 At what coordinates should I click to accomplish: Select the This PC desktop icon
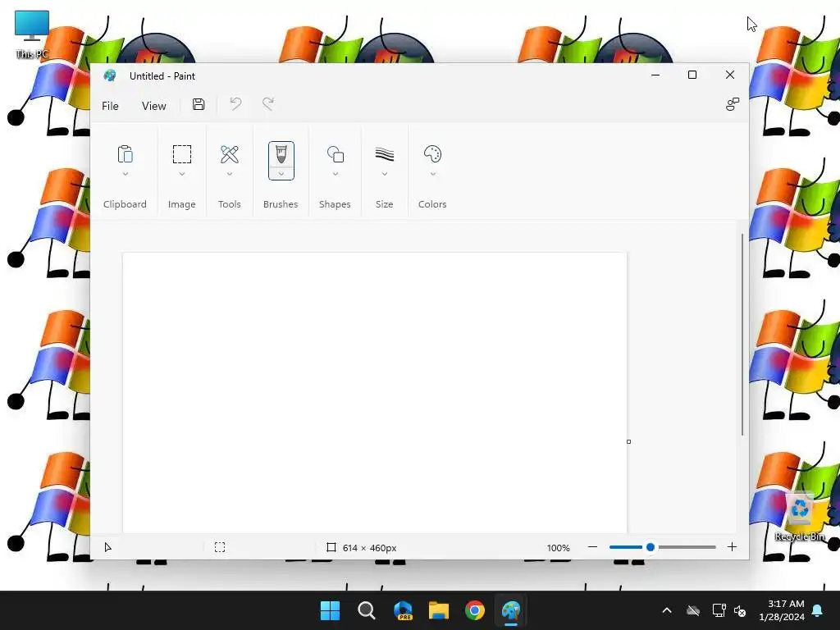click(32, 34)
